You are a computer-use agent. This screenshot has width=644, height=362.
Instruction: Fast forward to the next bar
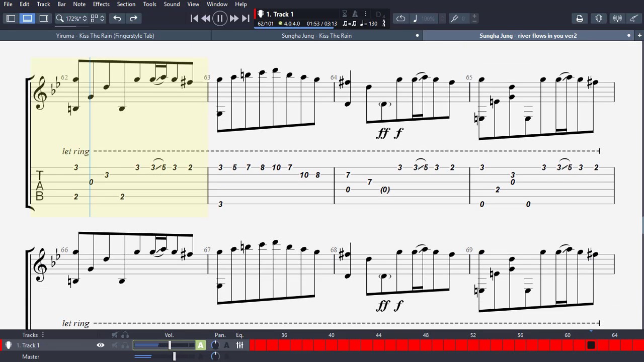tap(234, 18)
